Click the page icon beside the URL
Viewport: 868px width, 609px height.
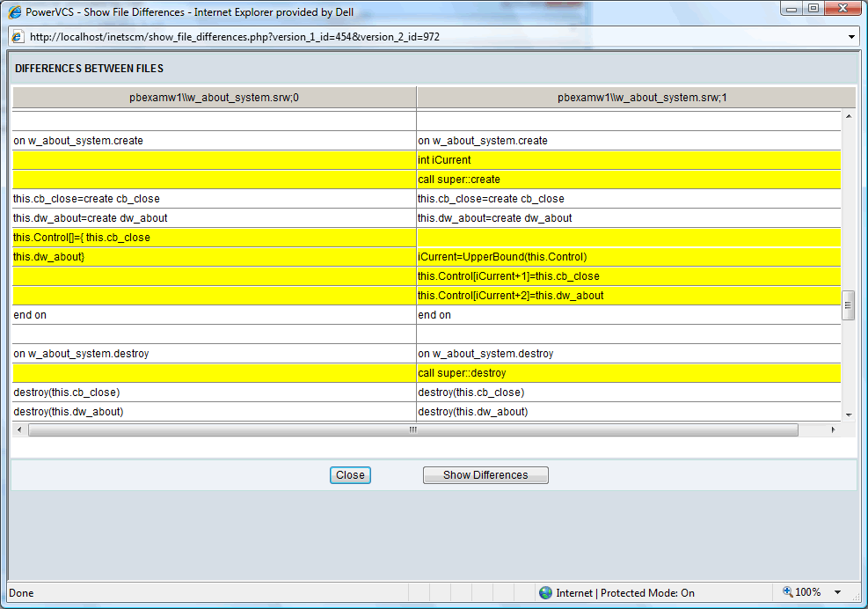(x=18, y=37)
